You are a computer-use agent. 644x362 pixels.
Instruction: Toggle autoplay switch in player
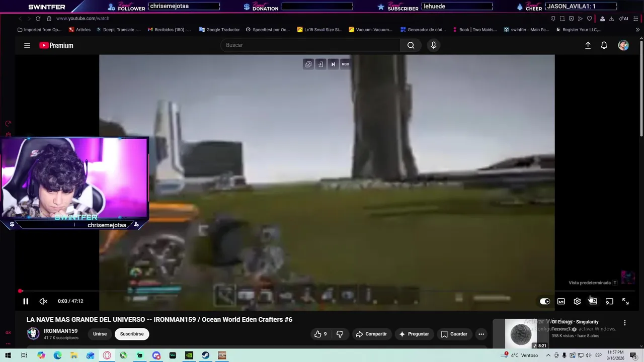click(x=545, y=301)
